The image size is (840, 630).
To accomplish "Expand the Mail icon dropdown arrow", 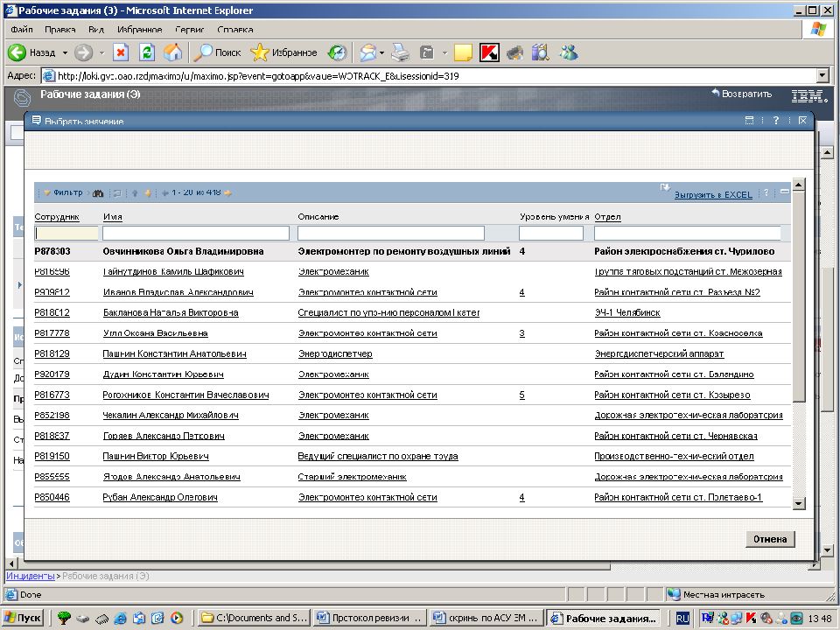I will pos(382,53).
